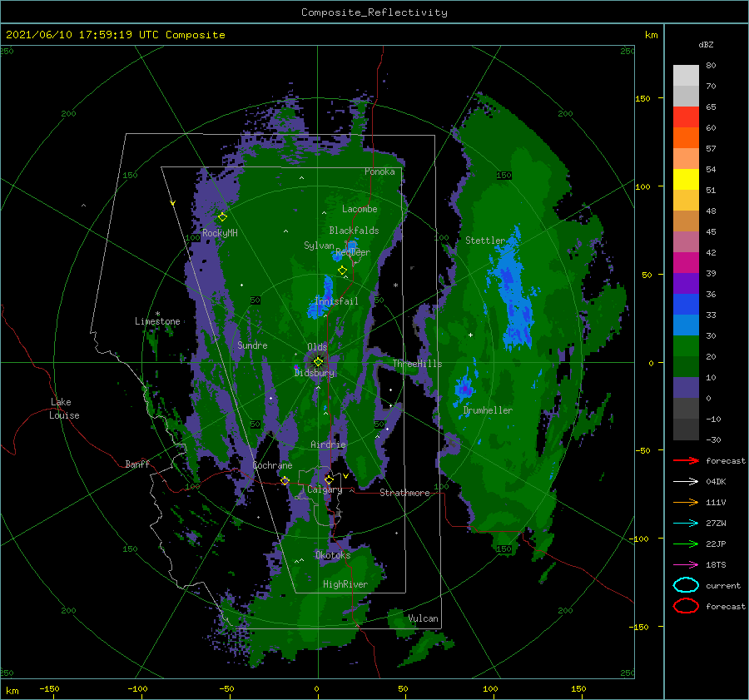Click the HighRiver city label

pos(345,584)
